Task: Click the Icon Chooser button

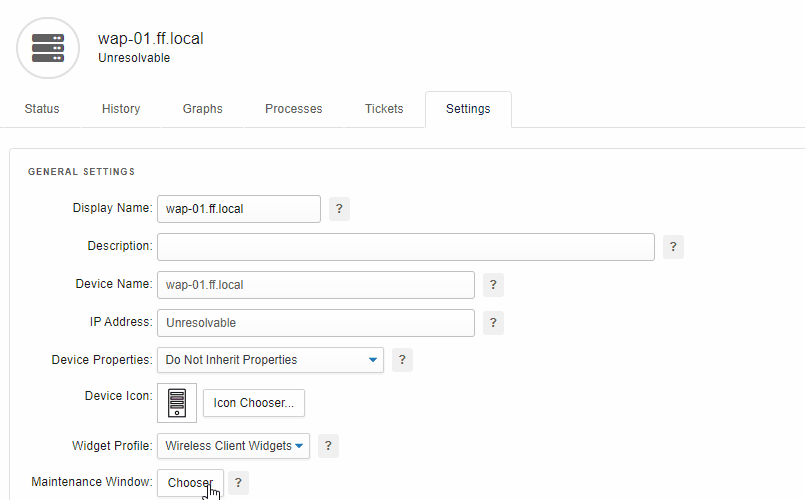Action: (254, 403)
